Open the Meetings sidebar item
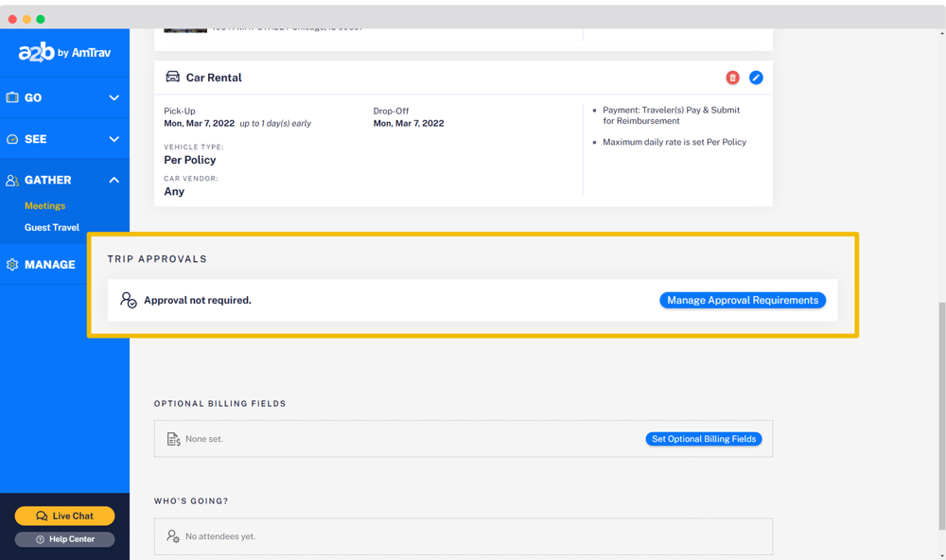The height and width of the screenshot is (560, 946). tap(44, 205)
